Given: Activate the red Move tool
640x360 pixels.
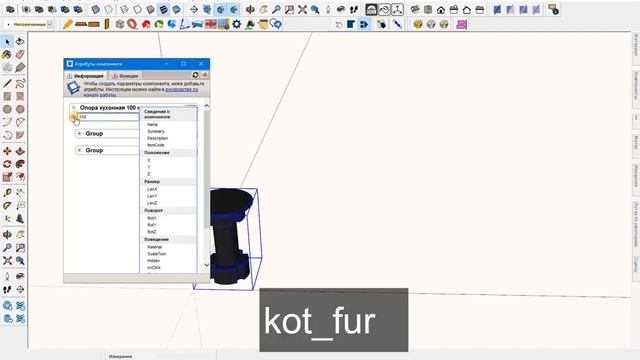Looking at the screenshot, I should coord(7,151).
